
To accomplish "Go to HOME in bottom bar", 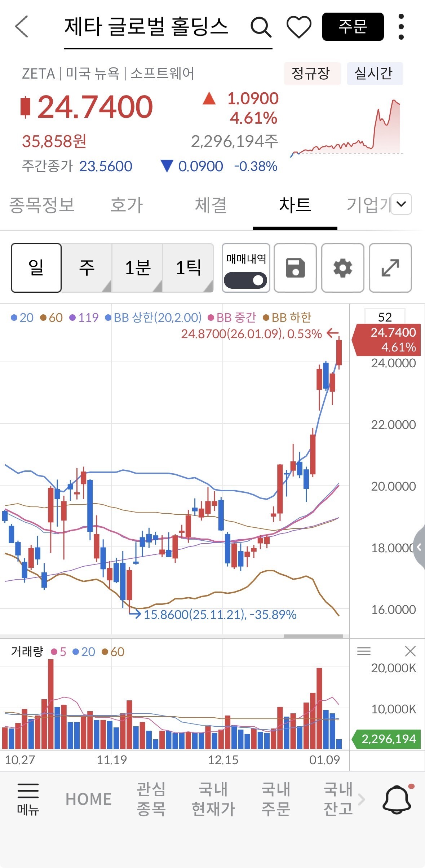I will coord(89,799).
